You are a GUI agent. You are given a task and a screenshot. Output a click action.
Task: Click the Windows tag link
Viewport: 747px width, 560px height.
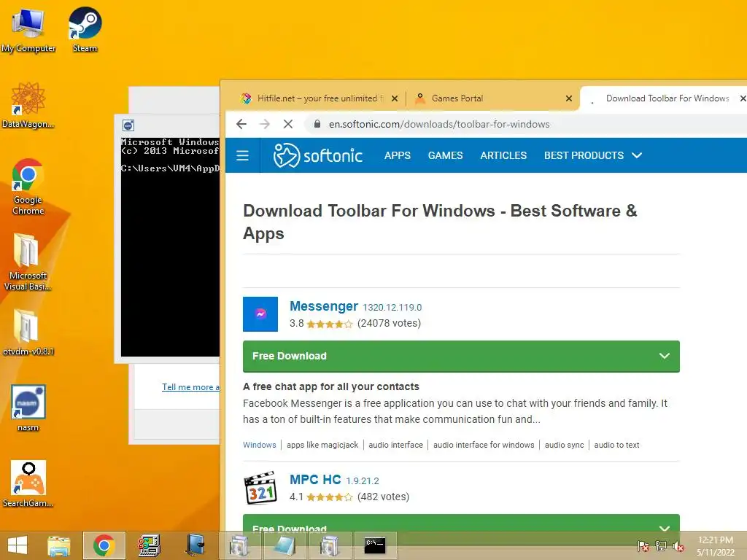click(260, 445)
